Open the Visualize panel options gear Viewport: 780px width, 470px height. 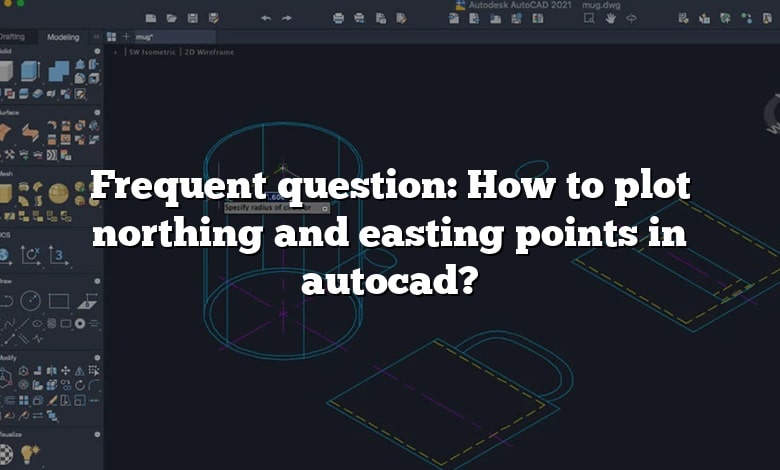tap(97, 434)
